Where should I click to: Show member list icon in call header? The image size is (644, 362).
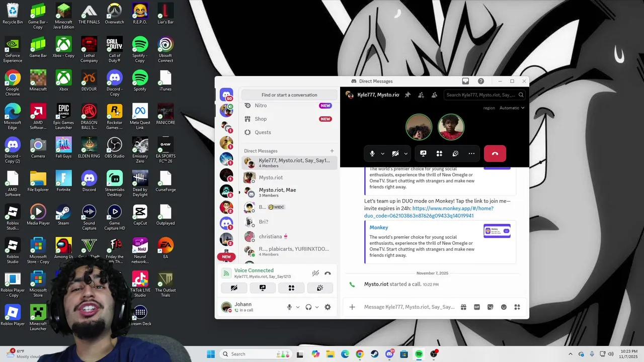pos(434,95)
